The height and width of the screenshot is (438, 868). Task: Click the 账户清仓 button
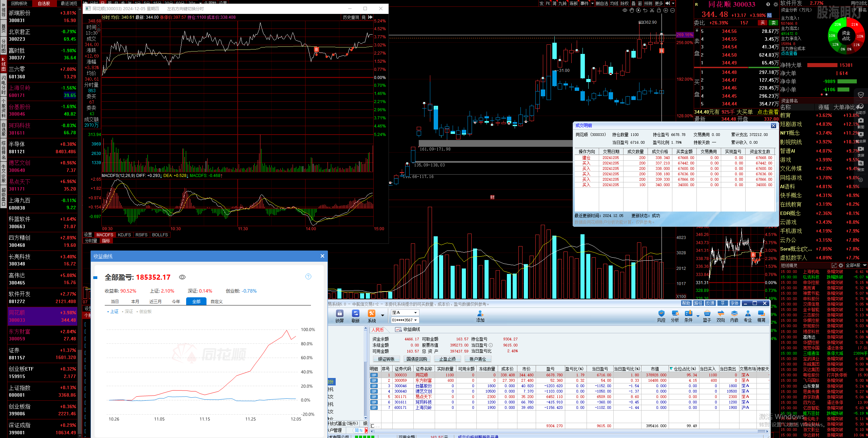(x=478, y=359)
